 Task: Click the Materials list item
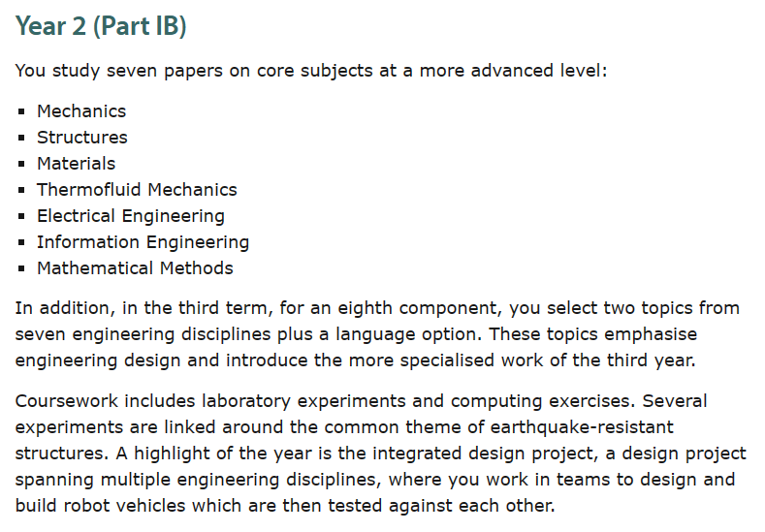pos(76,164)
